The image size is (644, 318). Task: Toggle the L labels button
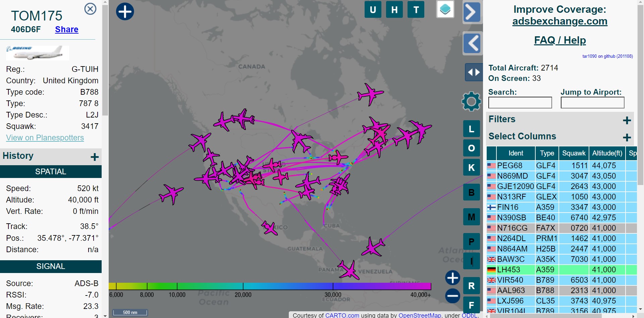point(471,129)
